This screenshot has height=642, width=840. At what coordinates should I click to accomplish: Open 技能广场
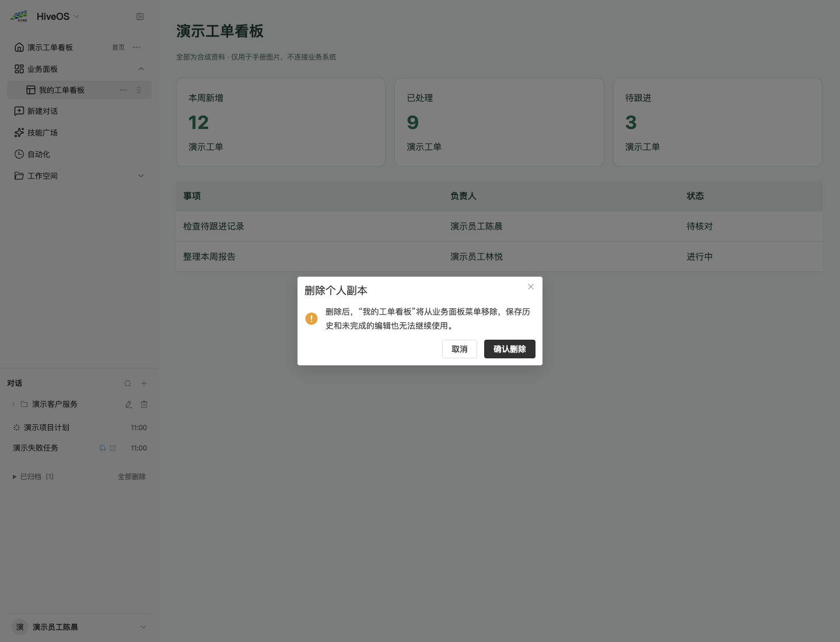pyautogui.click(x=79, y=132)
